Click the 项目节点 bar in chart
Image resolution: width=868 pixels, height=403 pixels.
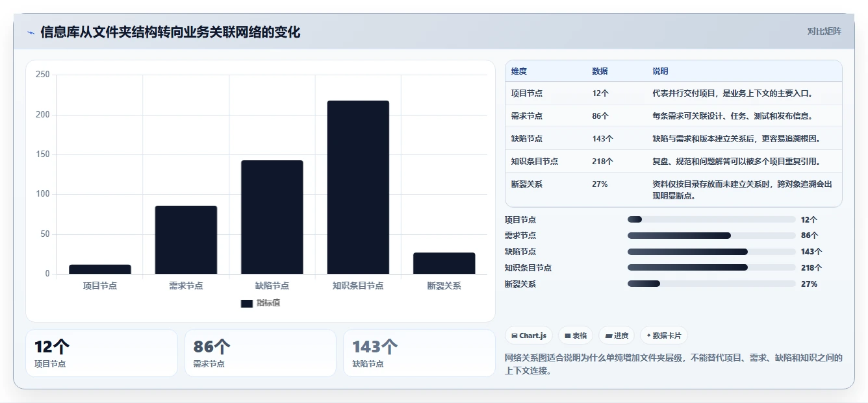pyautogui.click(x=100, y=269)
